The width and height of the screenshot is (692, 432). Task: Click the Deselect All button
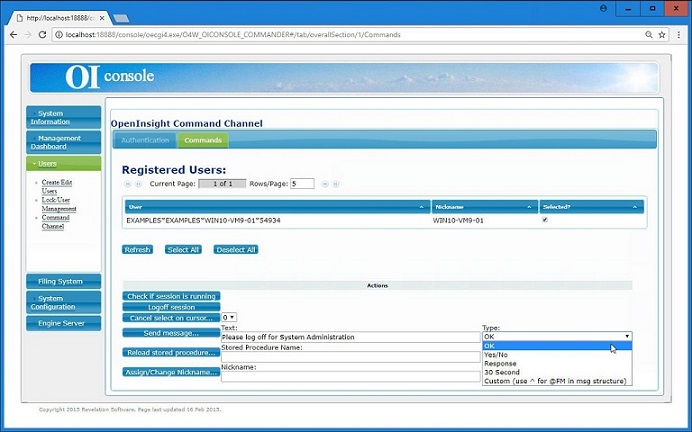[236, 250]
